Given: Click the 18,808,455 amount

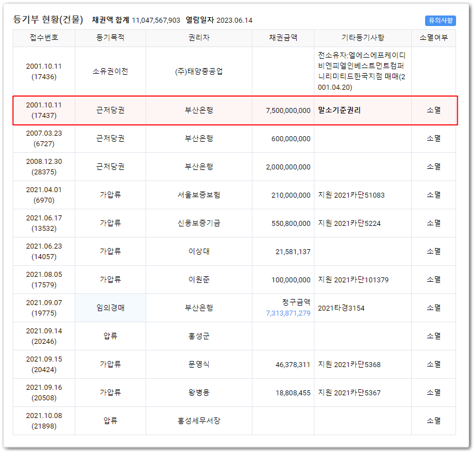Looking at the screenshot, I should pyautogui.click(x=293, y=393).
